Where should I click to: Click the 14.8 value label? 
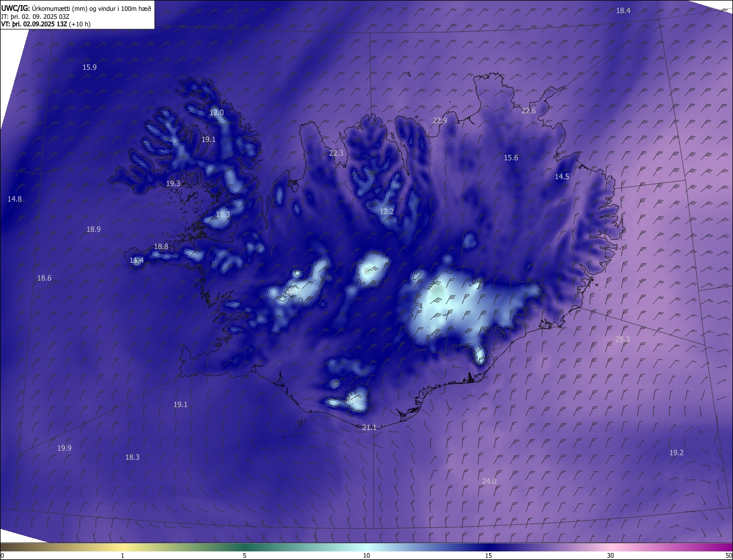pos(14,199)
